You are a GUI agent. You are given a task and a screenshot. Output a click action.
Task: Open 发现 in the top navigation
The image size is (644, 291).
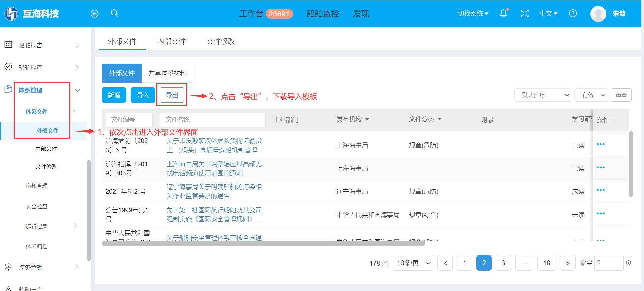[361, 14]
